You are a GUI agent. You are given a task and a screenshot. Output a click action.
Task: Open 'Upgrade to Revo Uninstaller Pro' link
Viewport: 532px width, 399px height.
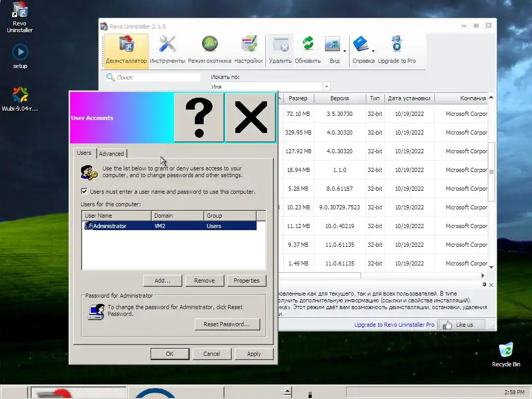pos(394,325)
